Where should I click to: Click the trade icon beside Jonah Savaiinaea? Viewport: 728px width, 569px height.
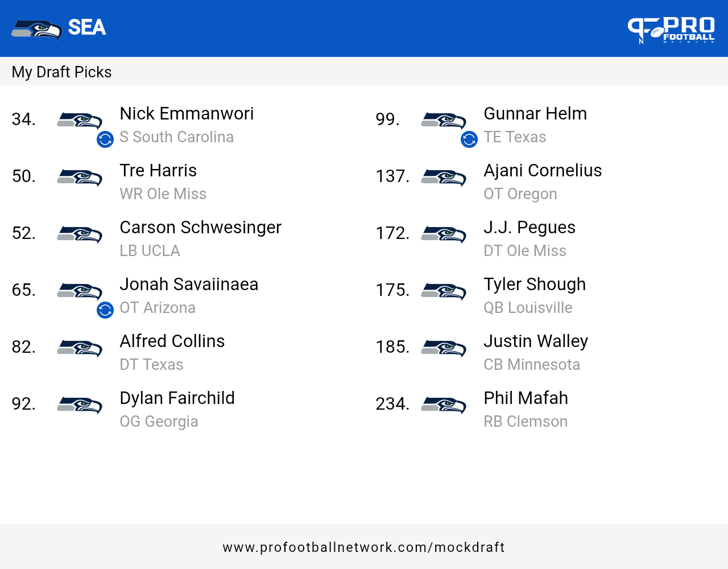(x=105, y=310)
